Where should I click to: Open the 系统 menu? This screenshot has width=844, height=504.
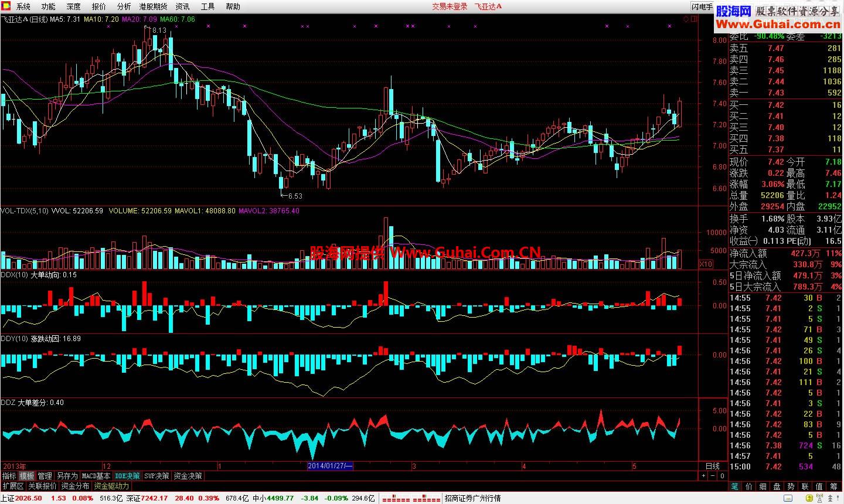click(23, 6)
